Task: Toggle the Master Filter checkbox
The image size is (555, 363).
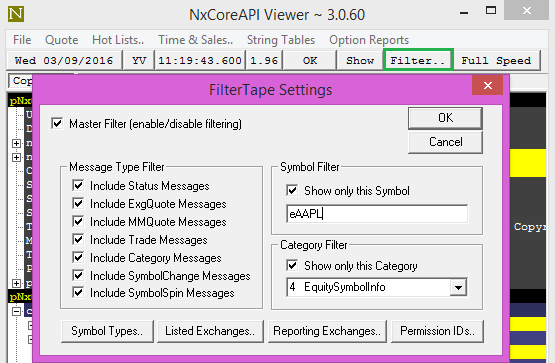Action: click(57, 123)
